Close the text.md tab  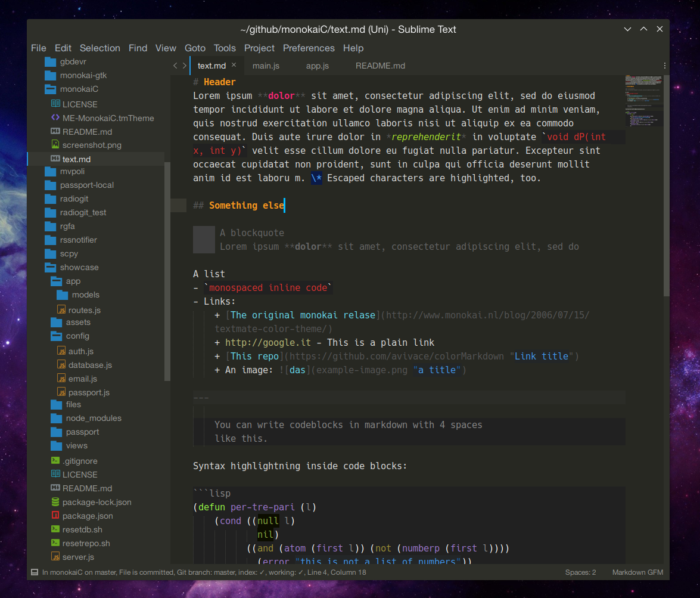(x=234, y=65)
